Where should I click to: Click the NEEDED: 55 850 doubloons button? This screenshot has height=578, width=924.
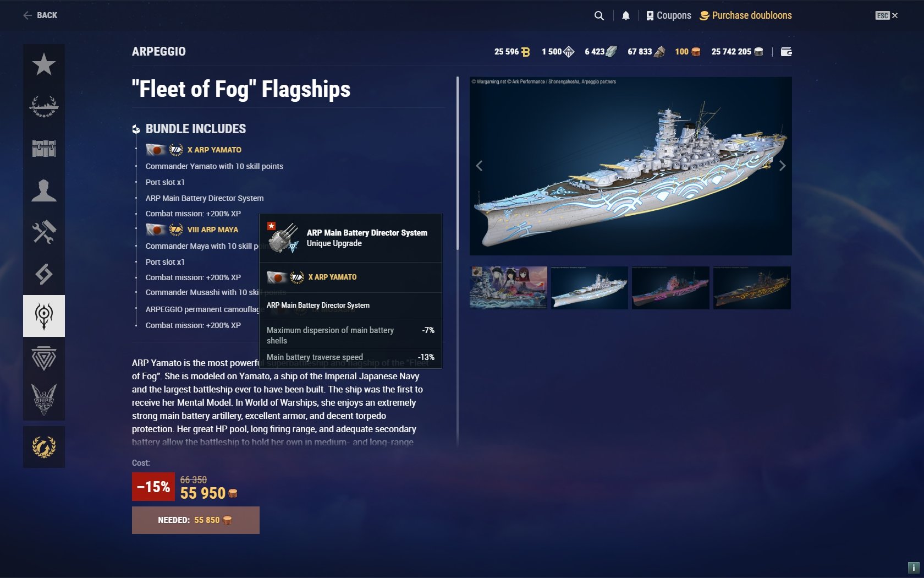click(196, 520)
